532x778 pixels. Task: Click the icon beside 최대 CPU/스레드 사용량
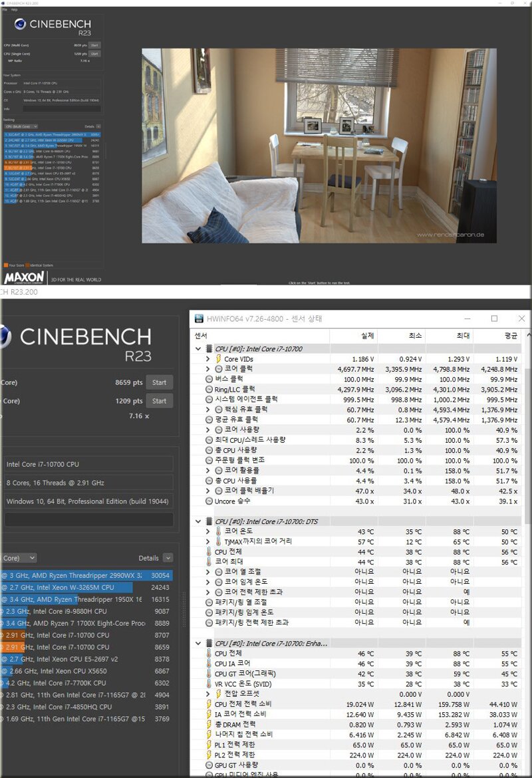click(209, 440)
